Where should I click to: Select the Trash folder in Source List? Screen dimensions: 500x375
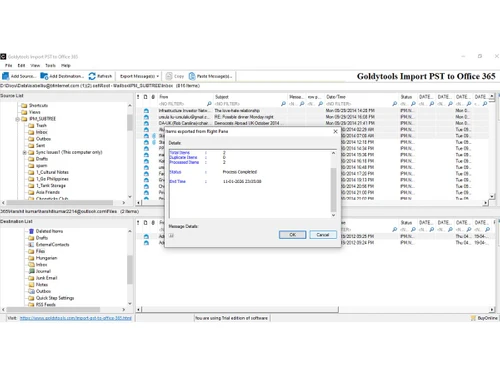tap(41, 125)
